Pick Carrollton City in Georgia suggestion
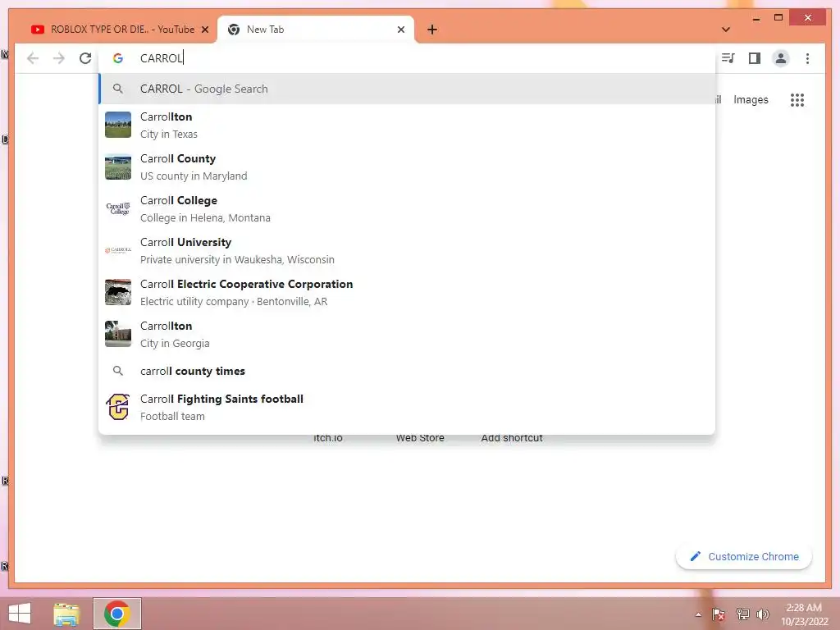Viewport: 840px width, 630px height. [x=407, y=334]
